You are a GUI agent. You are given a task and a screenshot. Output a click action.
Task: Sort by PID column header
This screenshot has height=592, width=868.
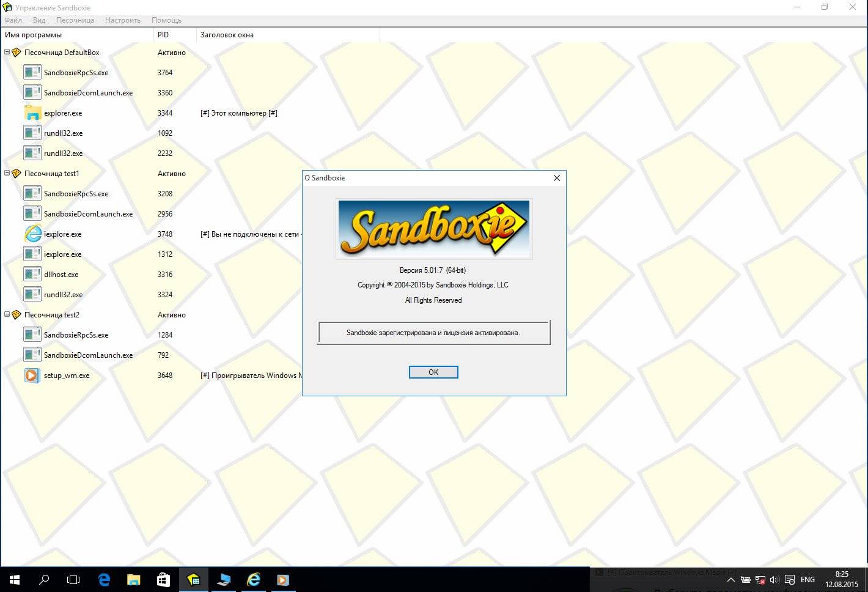(175, 35)
